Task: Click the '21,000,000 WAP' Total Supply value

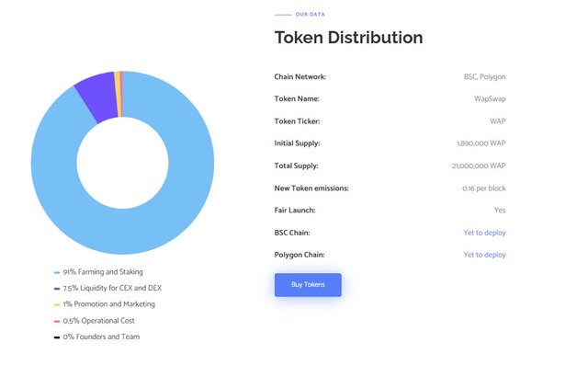Action: tap(481, 166)
